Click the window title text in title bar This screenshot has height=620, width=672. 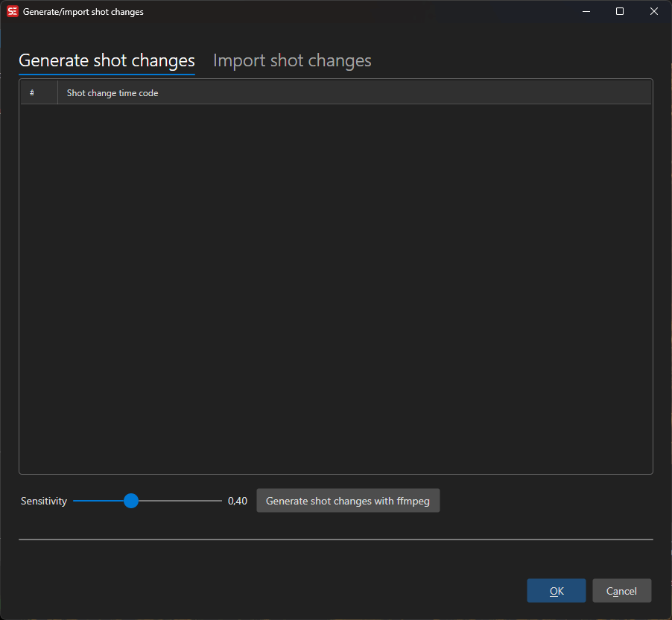[x=83, y=12]
